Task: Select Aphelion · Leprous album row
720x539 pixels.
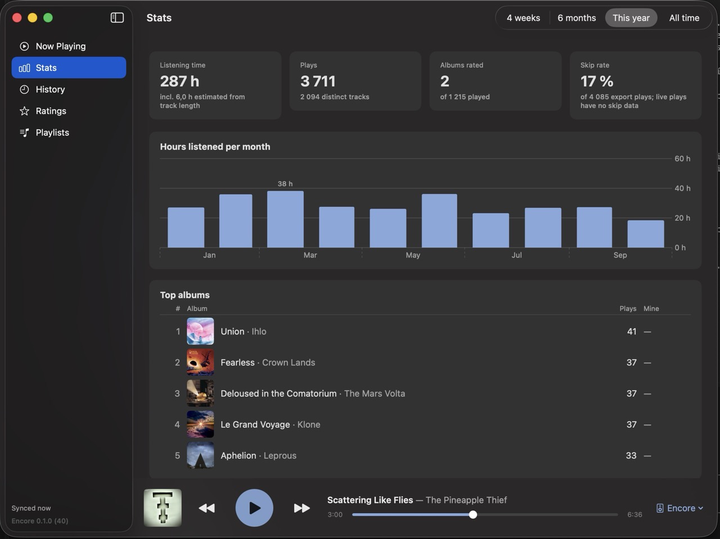Action: (x=425, y=455)
